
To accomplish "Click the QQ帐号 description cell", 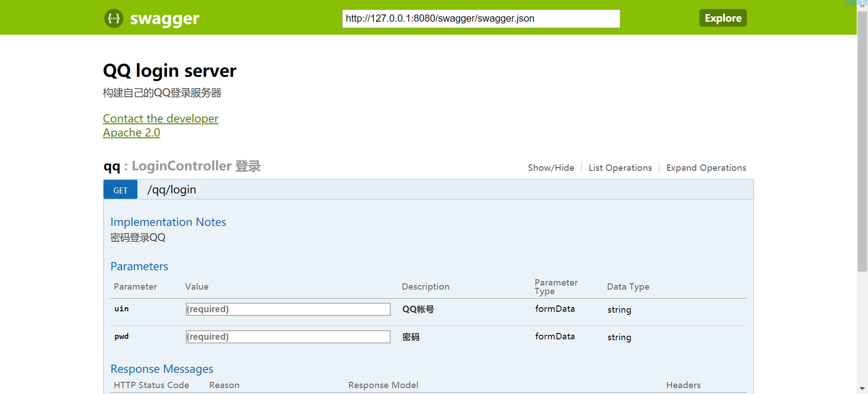I will pyautogui.click(x=418, y=310).
